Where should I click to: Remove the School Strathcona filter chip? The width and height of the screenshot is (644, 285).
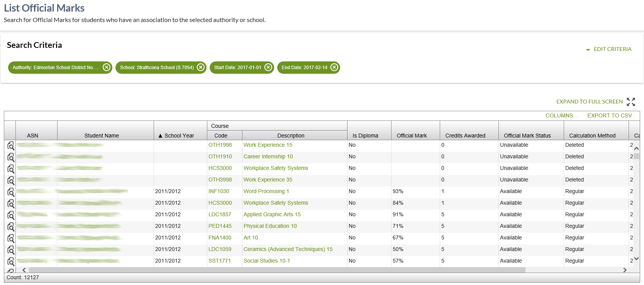(201, 67)
